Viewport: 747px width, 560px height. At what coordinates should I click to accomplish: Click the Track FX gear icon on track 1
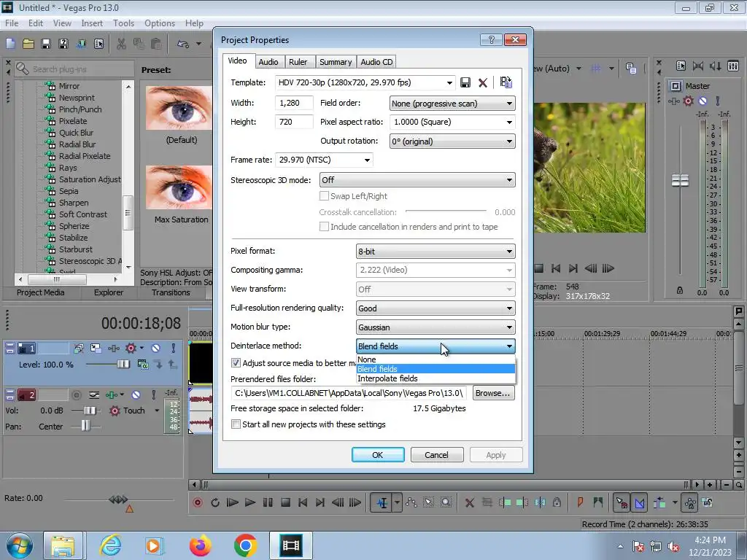(x=131, y=348)
